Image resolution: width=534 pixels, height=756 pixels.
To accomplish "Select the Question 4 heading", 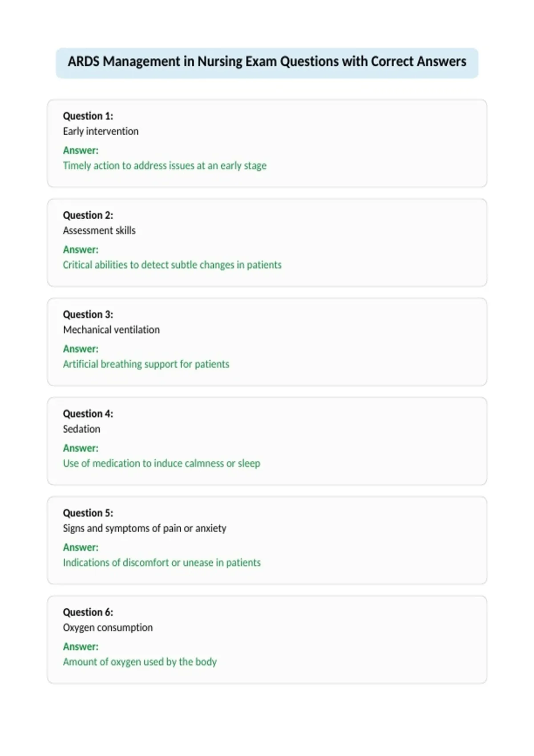I will point(88,414).
